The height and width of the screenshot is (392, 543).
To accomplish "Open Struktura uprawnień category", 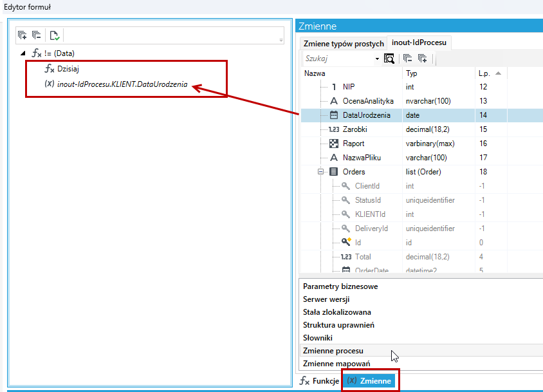I will pos(338,325).
